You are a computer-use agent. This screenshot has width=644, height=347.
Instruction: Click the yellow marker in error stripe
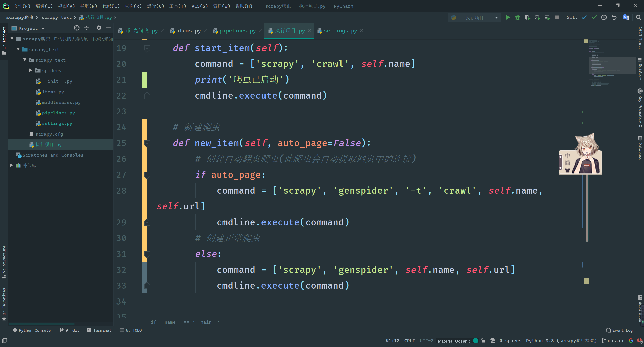click(586, 281)
